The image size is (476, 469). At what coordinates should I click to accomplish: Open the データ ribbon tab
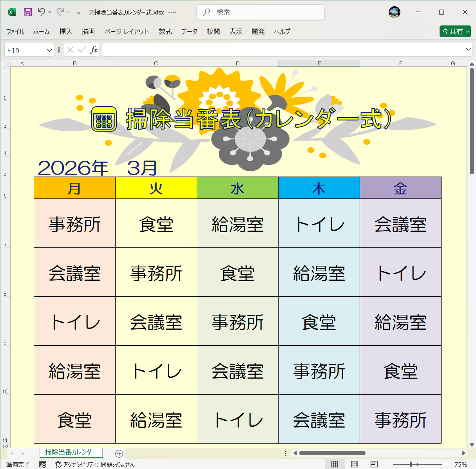(189, 32)
